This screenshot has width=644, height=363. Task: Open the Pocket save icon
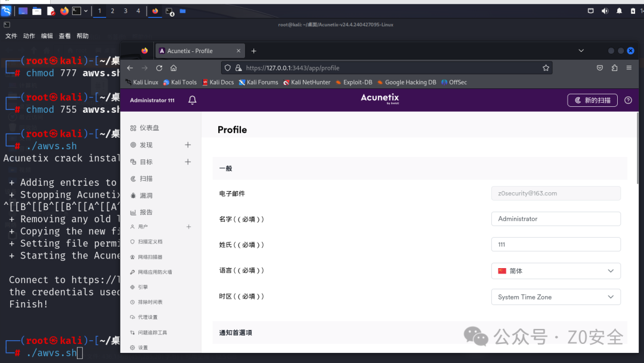tap(600, 68)
